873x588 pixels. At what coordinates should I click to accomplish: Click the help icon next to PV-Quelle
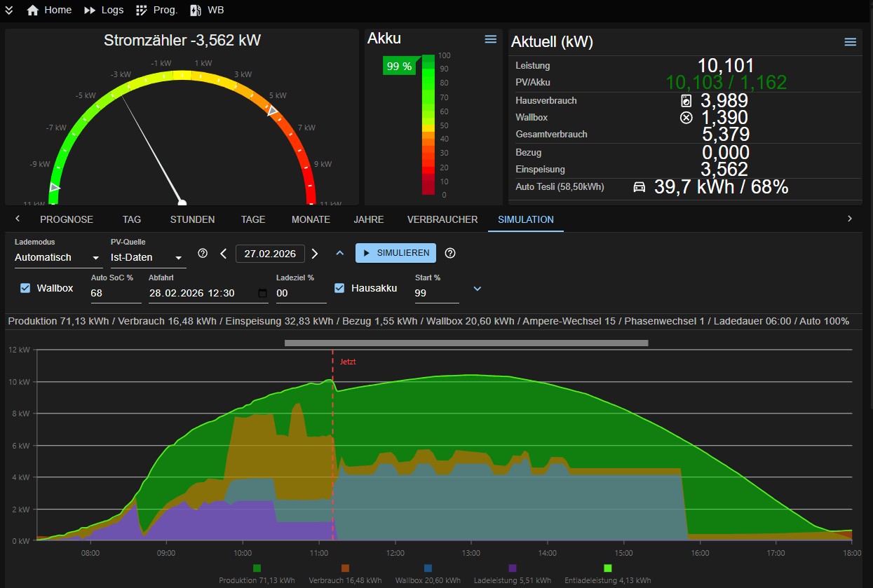coord(203,253)
